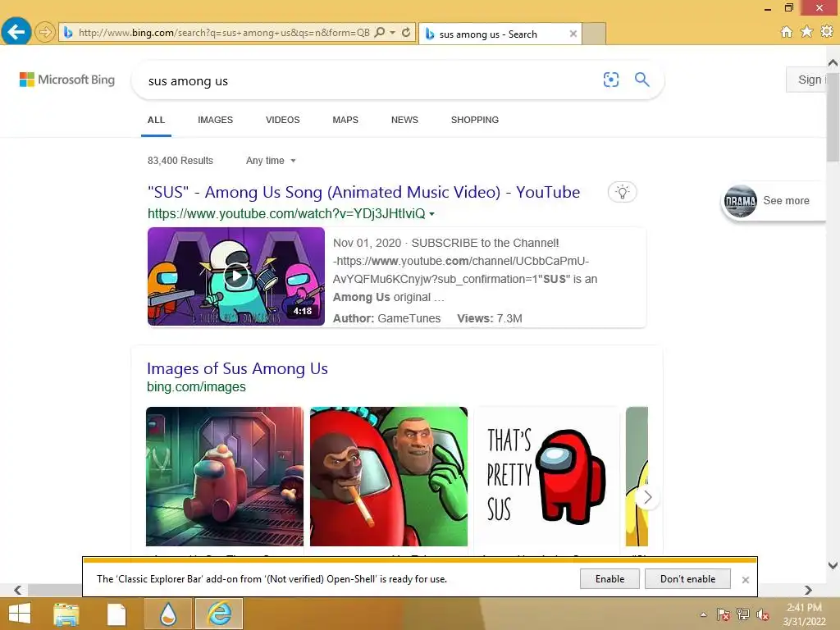Refresh the page with reload icon
The image size is (840, 630).
406,33
